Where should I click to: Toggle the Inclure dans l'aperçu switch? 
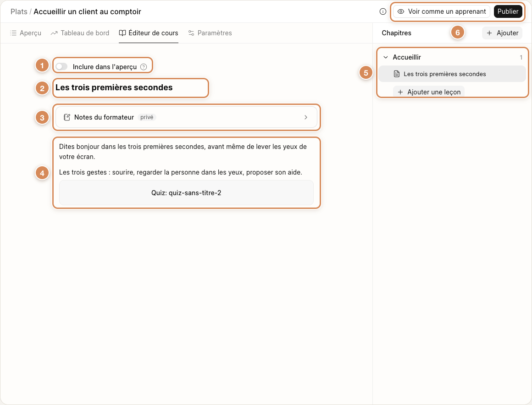point(62,67)
